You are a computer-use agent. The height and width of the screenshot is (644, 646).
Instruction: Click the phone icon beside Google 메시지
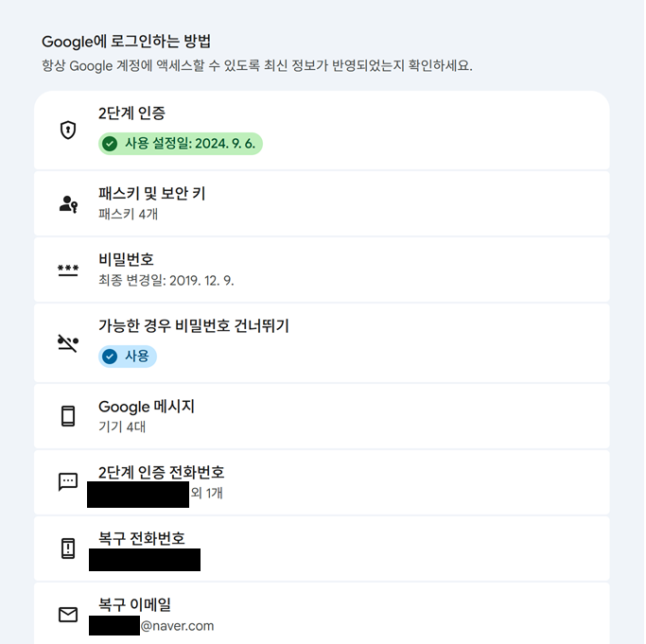click(68, 416)
